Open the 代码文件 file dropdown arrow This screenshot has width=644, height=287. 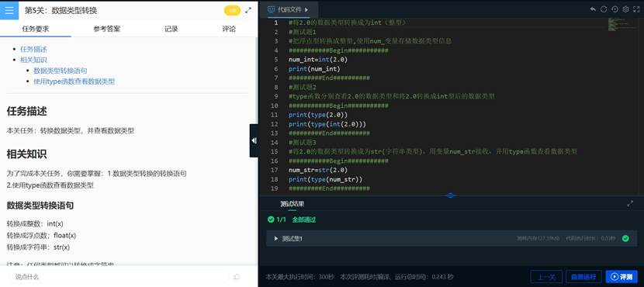coord(306,9)
